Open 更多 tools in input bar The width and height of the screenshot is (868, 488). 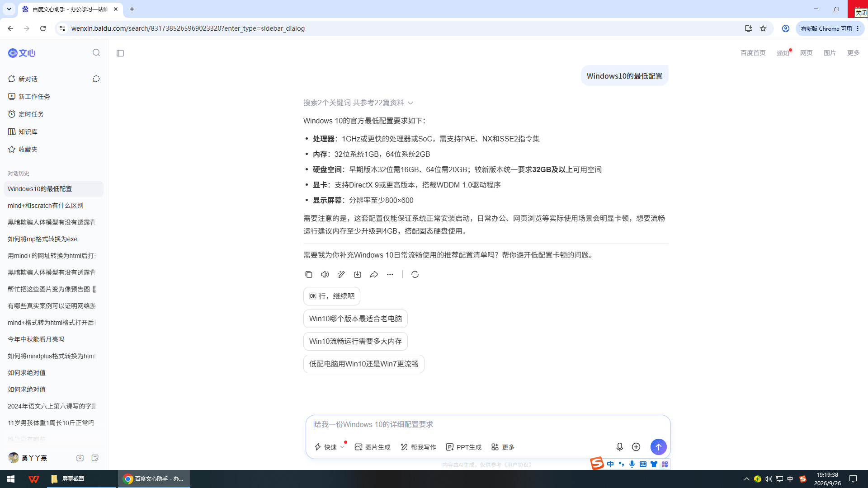[x=503, y=447]
